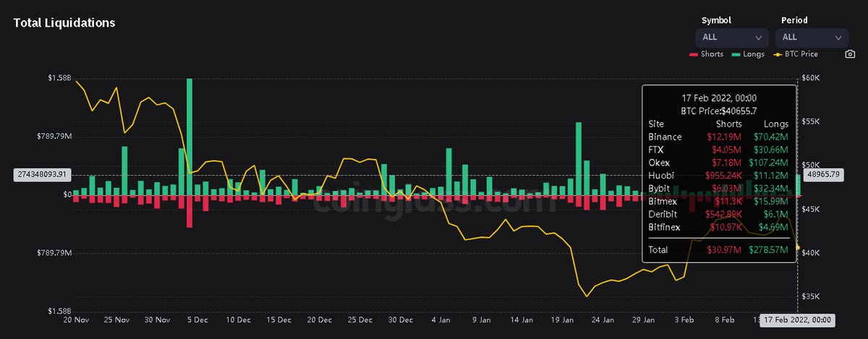Click the $107.24M Okex longs value
The height and width of the screenshot is (339, 868).
point(768,163)
